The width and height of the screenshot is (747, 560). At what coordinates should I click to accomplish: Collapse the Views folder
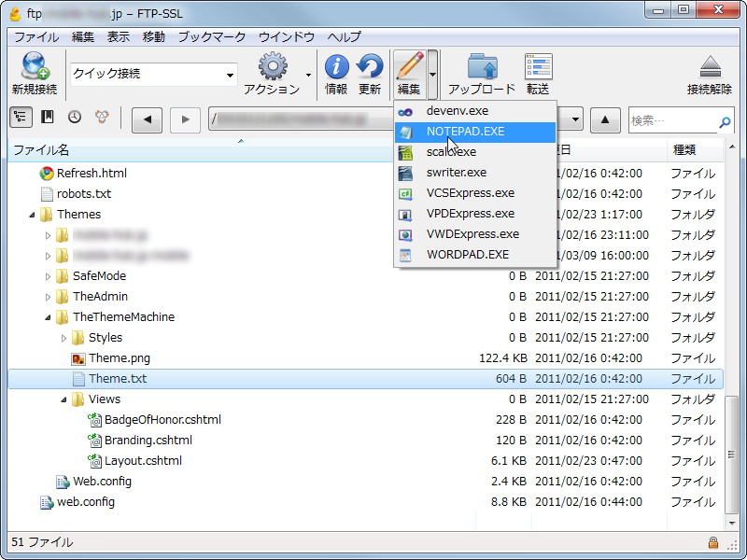[x=63, y=400]
